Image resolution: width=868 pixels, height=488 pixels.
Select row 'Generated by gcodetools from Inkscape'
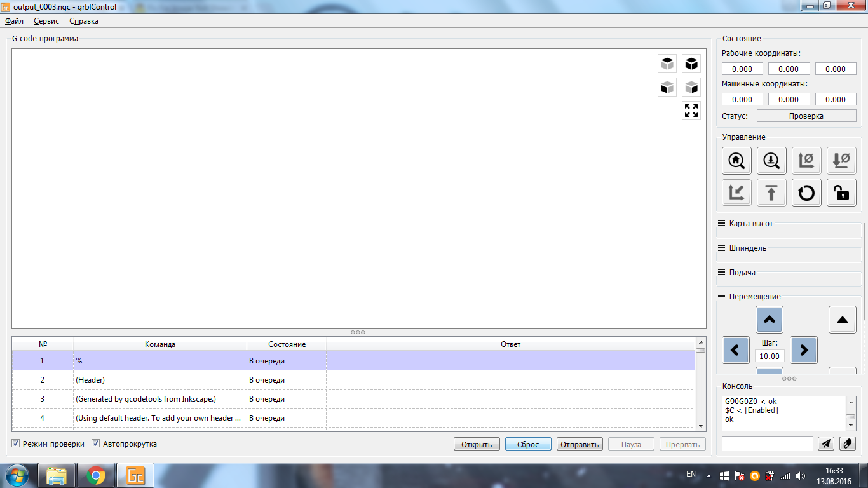point(353,399)
